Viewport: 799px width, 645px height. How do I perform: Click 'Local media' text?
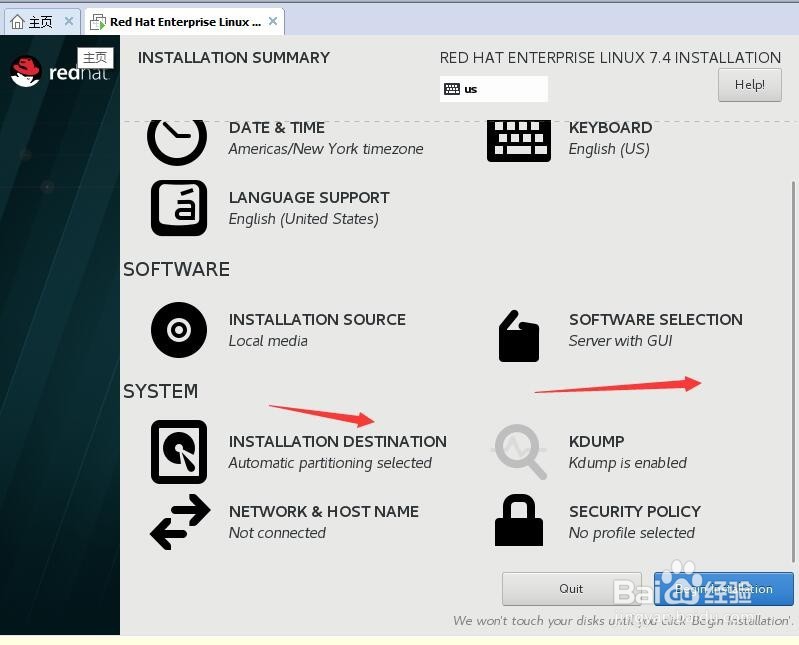click(x=268, y=341)
